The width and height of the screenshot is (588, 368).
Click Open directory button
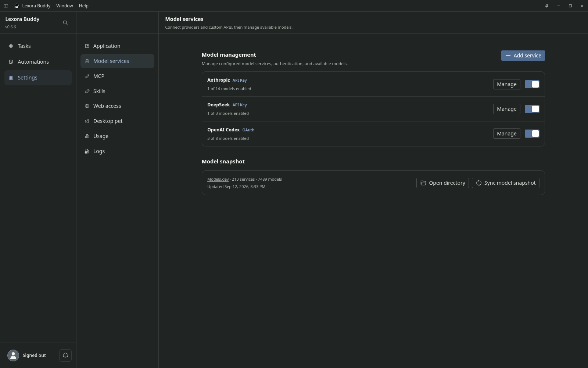click(442, 183)
